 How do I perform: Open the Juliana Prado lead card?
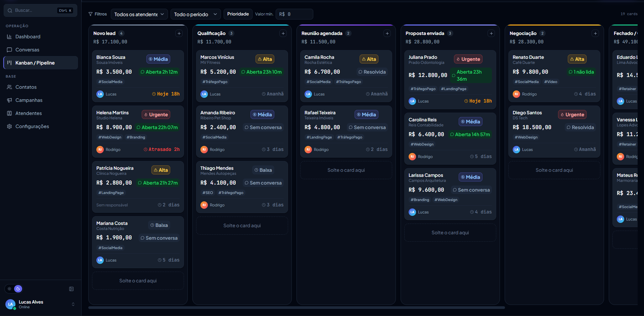[x=450, y=80]
